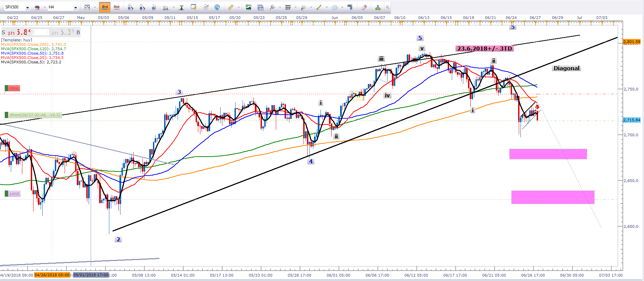Click the MVA 200 indicator label
The image size is (644, 281).
34,44
